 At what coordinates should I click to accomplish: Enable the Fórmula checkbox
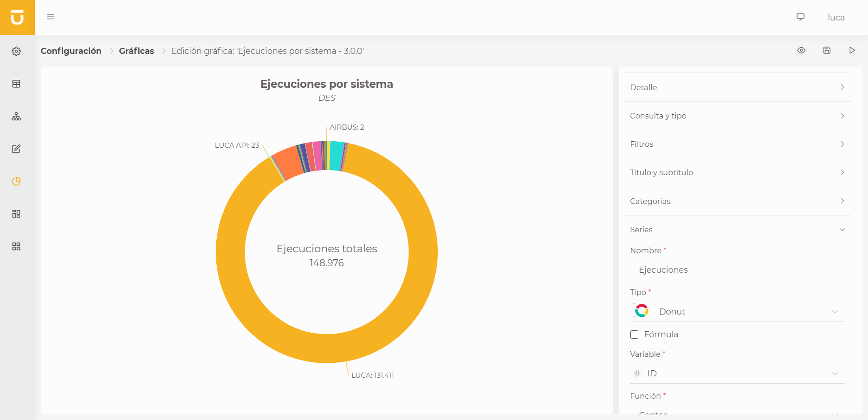[635, 335]
